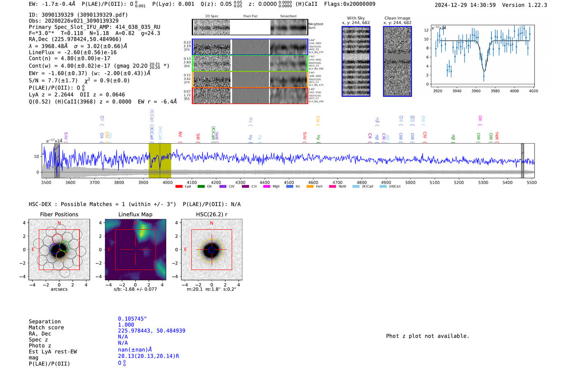576x392 pixels.
Task: Click the grey masked band near 3550Å
Action: (57, 160)
